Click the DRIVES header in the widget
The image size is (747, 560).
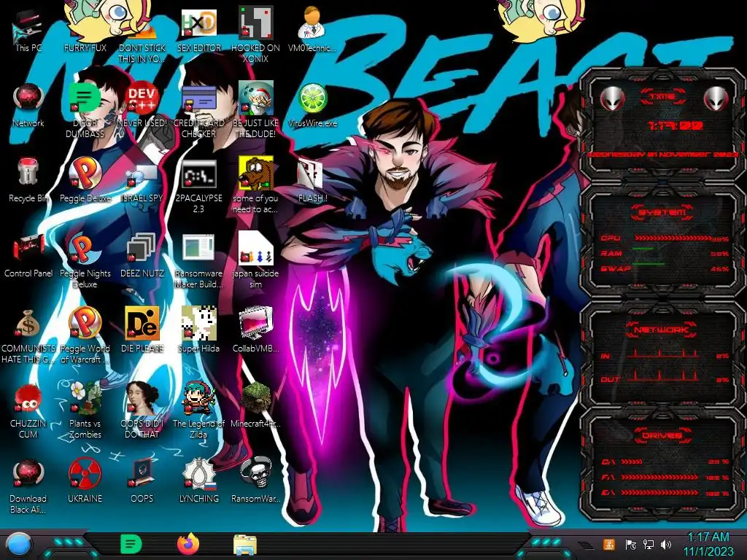662,435
